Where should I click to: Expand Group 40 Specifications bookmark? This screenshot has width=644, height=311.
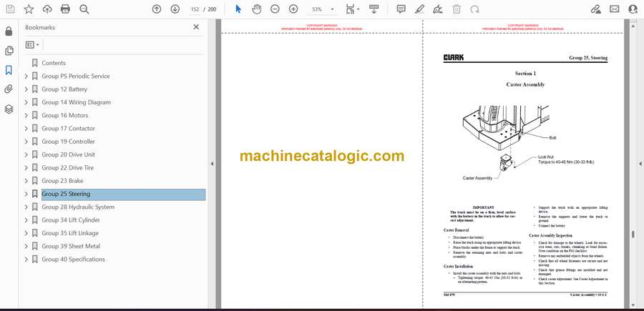[26, 260]
